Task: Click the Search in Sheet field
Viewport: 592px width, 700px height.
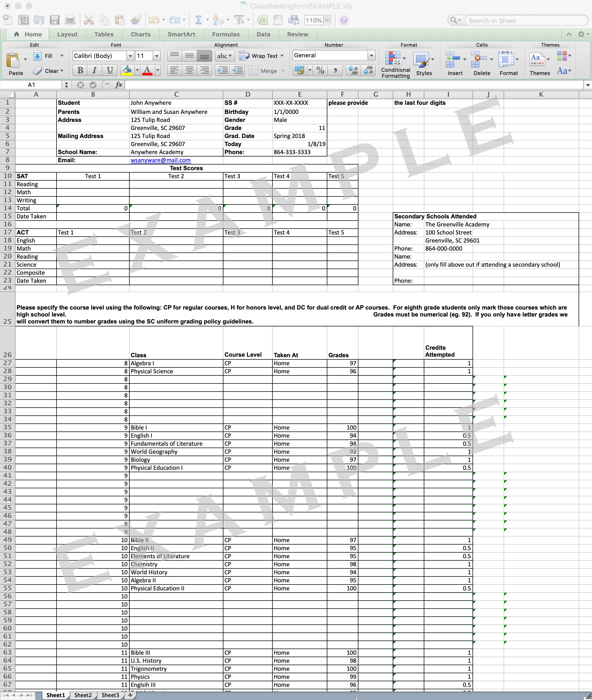Action: (x=527, y=21)
